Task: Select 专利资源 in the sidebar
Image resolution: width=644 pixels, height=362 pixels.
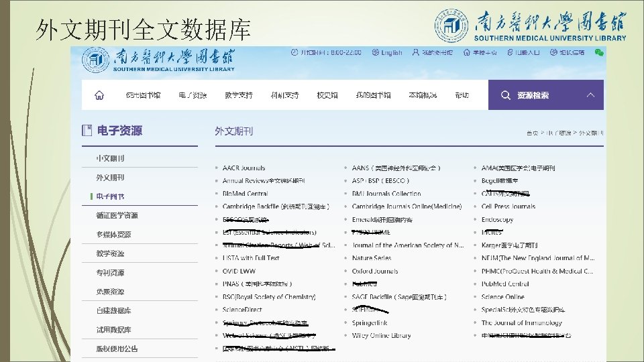Action: click(110, 273)
